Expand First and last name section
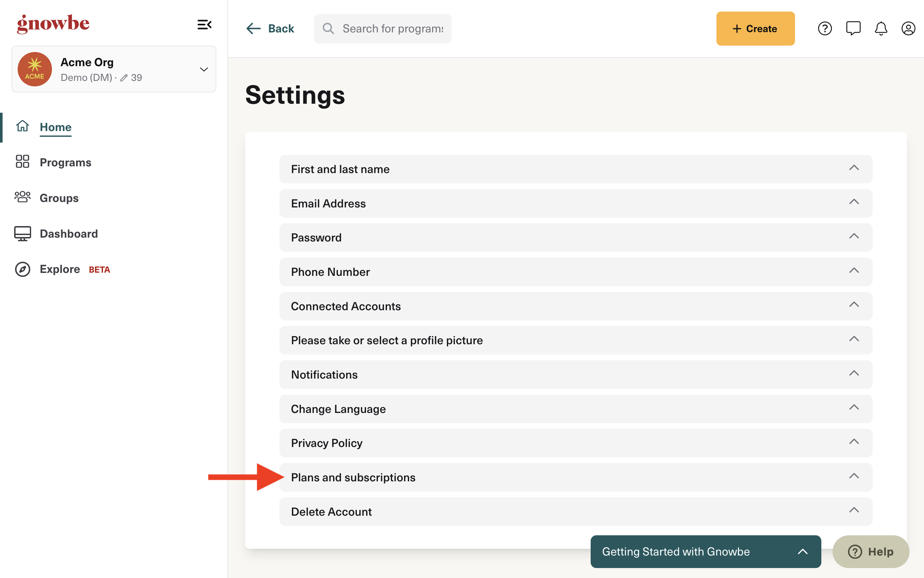Screen dimensions: 924x578 (576, 169)
